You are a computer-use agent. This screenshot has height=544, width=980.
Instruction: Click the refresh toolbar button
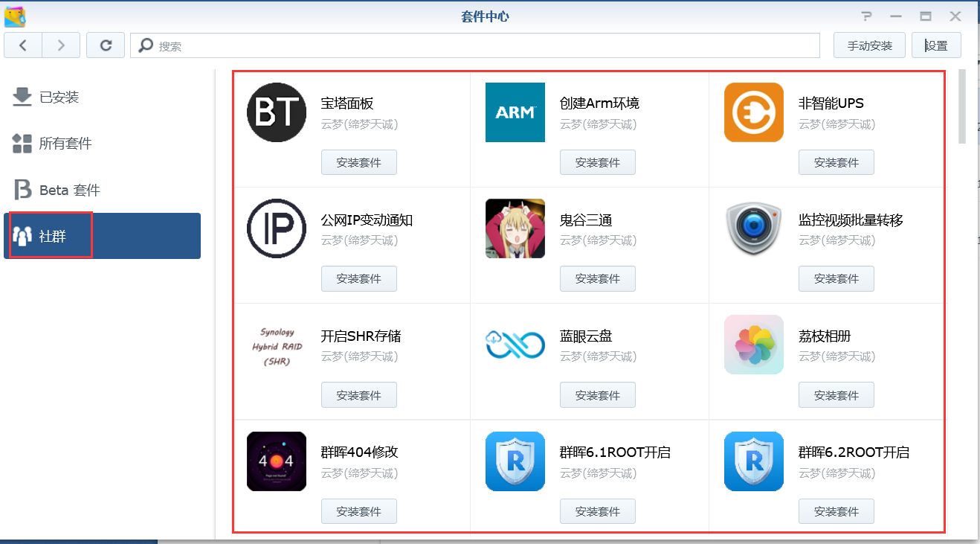(106, 45)
